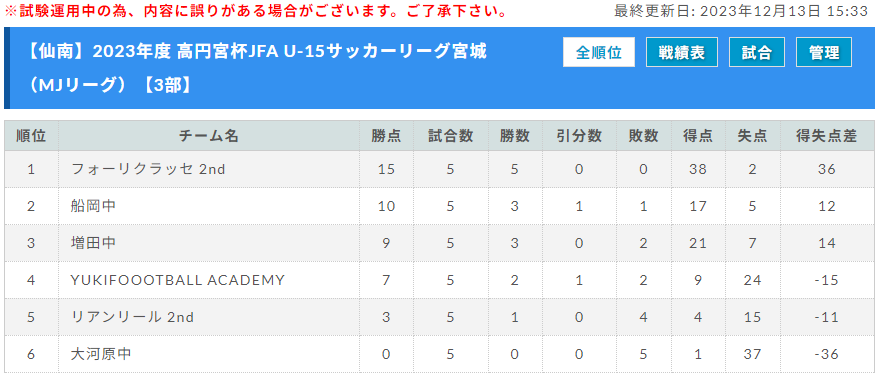
Task: Select the フォーリクラッセ 2nd team row
Action: point(440,169)
